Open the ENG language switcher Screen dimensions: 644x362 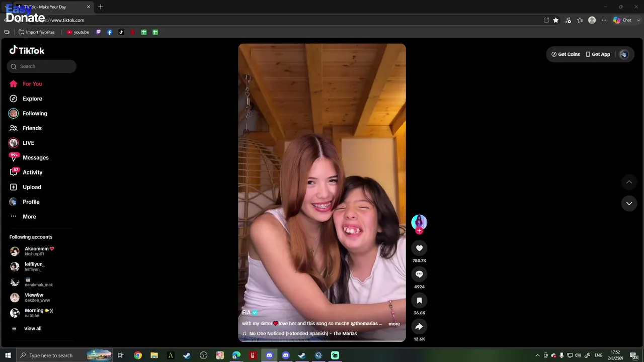[598, 355]
